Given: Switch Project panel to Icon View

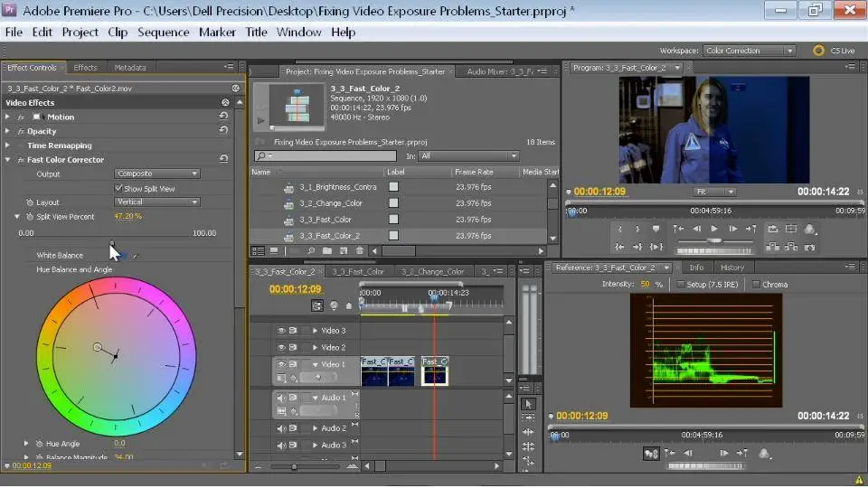Looking at the screenshot, I should pyautogui.click(x=273, y=250).
